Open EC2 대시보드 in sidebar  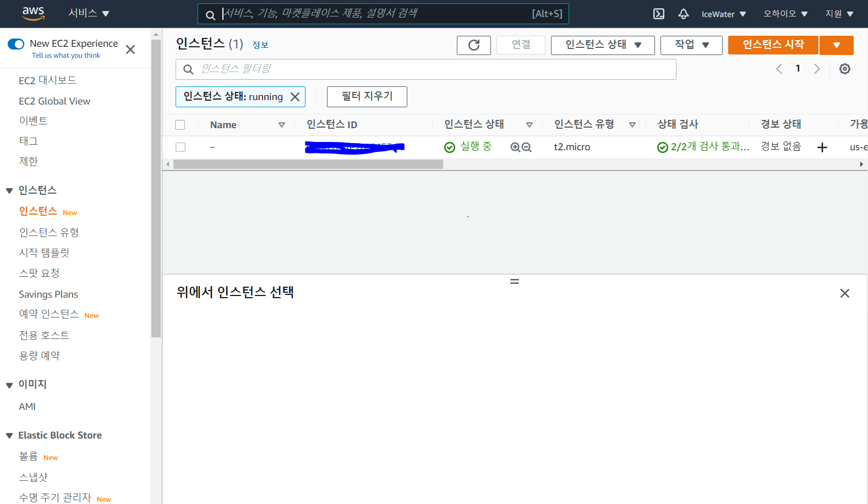pos(47,80)
